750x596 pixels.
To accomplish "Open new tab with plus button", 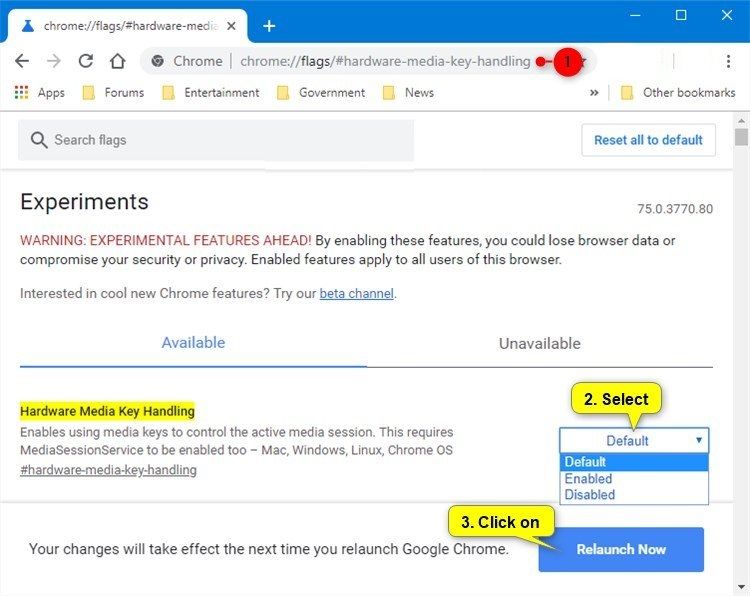I will tap(269, 26).
